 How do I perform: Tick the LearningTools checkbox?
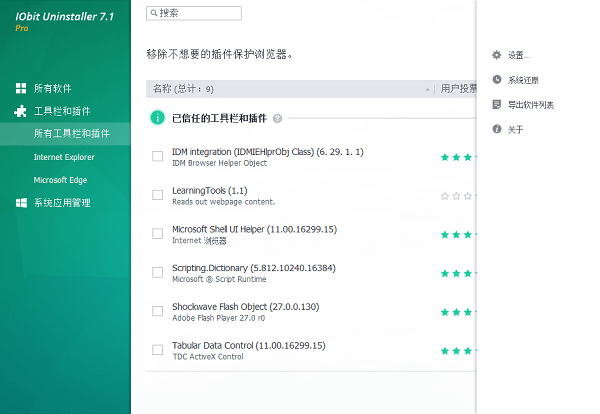pyautogui.click(x=157, y=195)
